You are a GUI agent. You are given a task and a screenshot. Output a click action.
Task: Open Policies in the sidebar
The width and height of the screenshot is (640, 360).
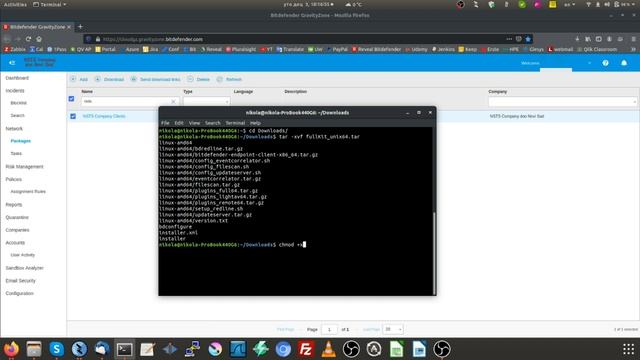[x=14, y=179]
